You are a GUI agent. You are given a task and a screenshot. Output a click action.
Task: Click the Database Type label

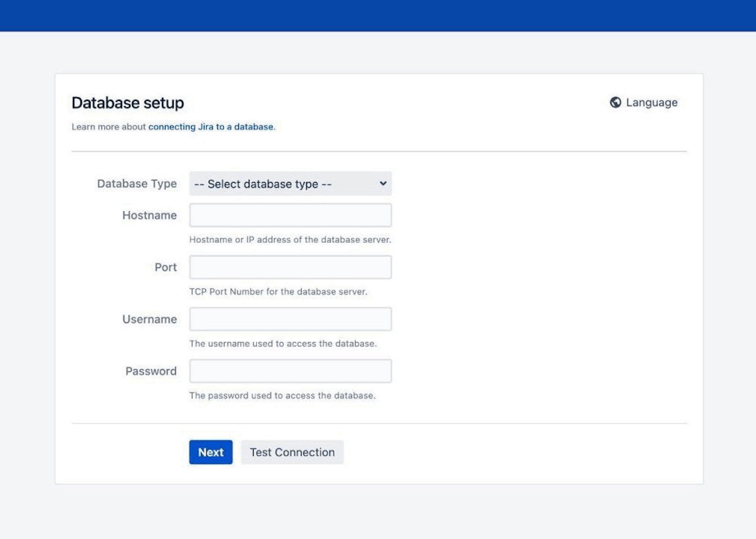[x=136, y=184]
